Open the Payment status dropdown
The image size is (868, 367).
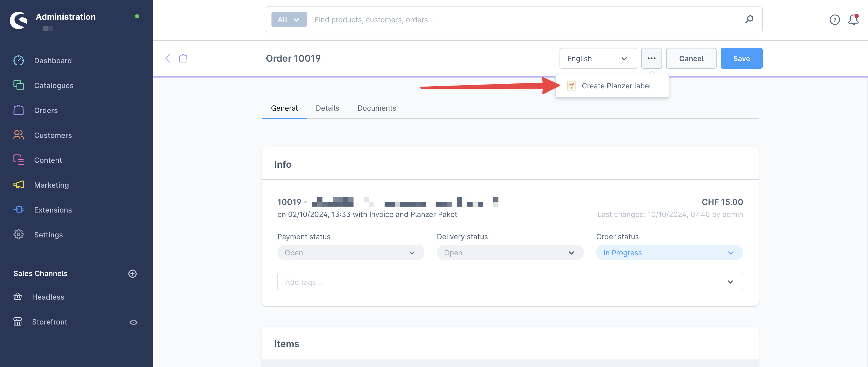[x=350, y=253]
